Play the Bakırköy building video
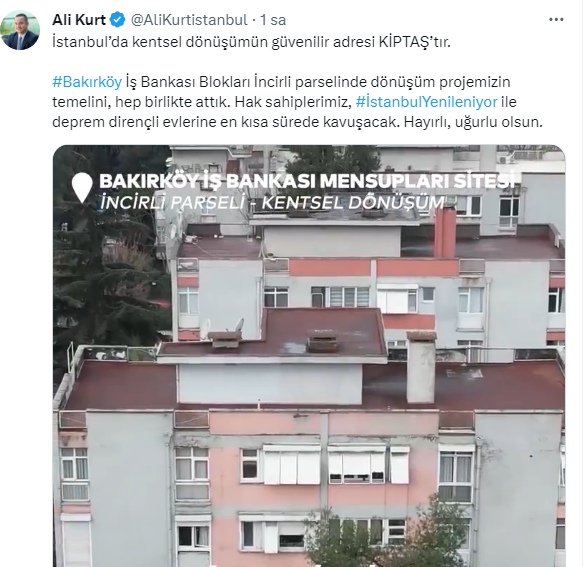The image size is (583, 567). 309,356
